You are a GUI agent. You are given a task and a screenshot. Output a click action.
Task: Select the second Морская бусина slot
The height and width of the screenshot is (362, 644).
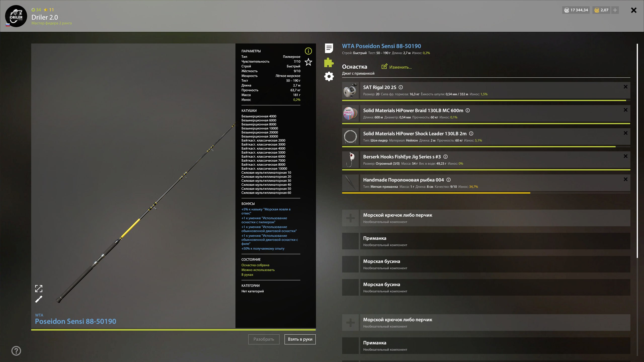point(486,287)
